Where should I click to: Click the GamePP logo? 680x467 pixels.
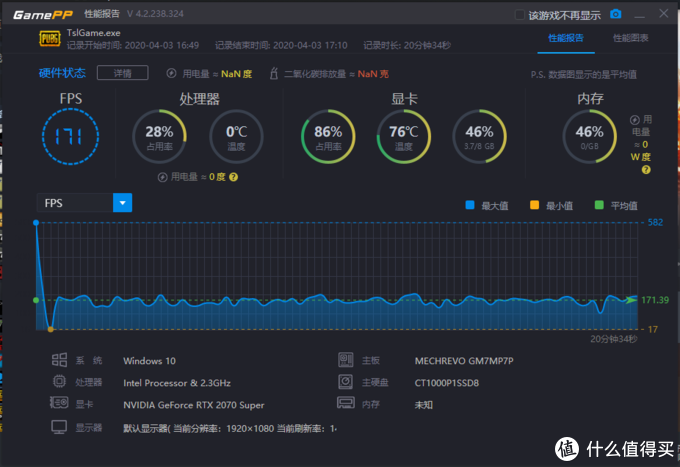click(42, 14)
